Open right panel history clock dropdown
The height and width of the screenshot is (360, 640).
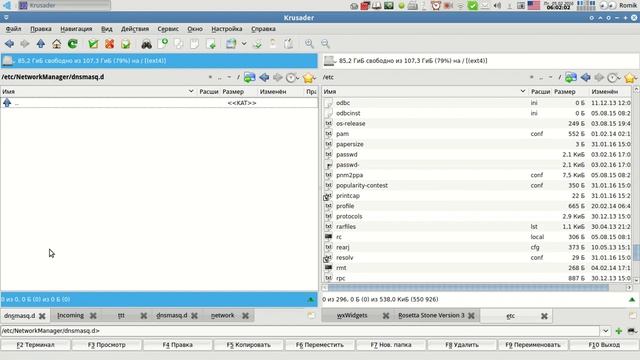tap(613, 77)
